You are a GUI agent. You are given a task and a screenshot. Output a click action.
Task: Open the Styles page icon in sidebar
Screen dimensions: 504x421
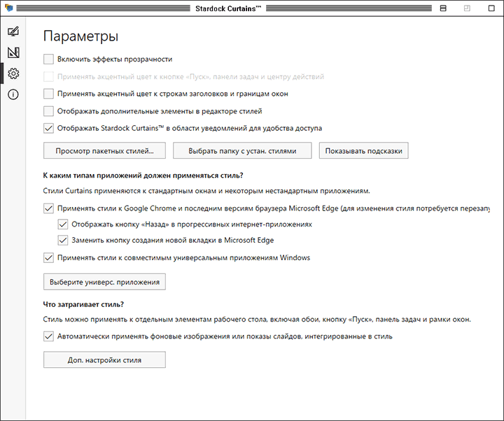point(13,31)
